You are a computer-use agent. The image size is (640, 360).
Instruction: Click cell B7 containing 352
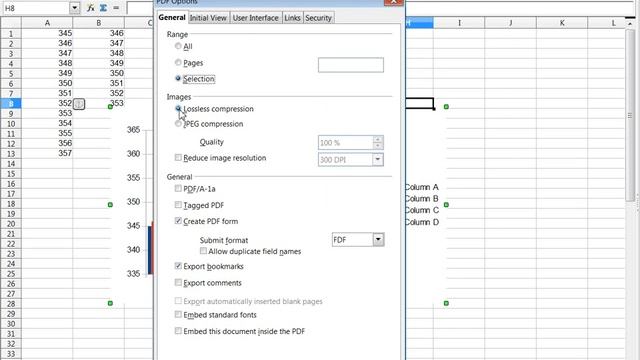click(x=98, y=93)
